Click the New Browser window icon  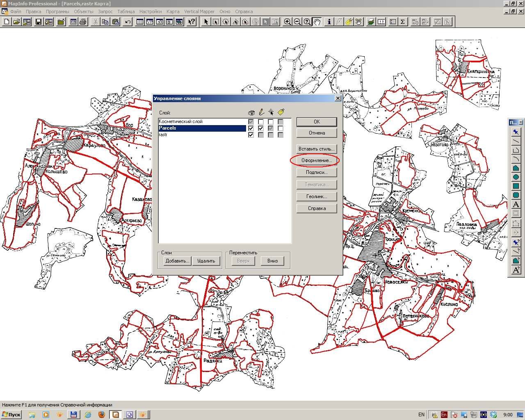[140, 22]
